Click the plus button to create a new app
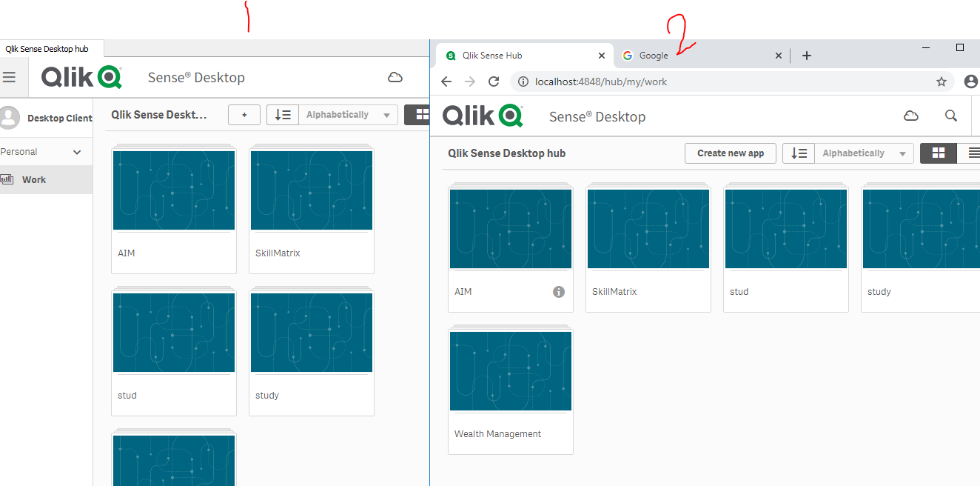Screen dimensions: 980x486 tap(244, 115)
